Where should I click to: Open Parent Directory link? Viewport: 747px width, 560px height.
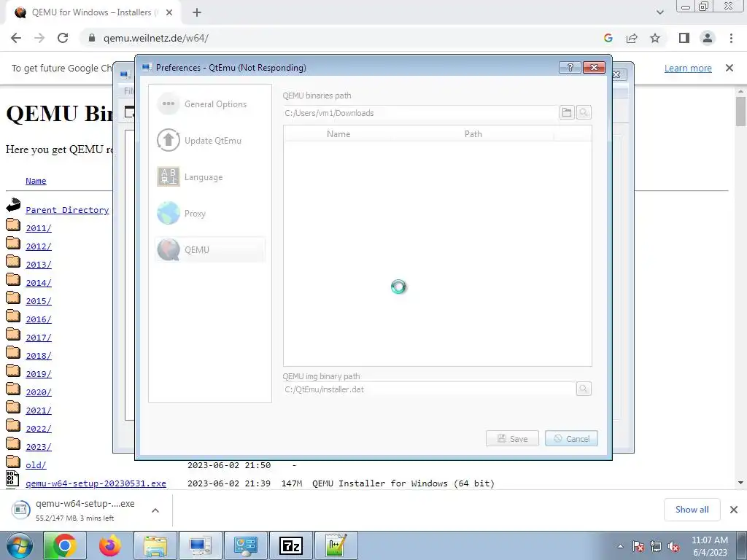pyautogui.click(x=67, y=210)
